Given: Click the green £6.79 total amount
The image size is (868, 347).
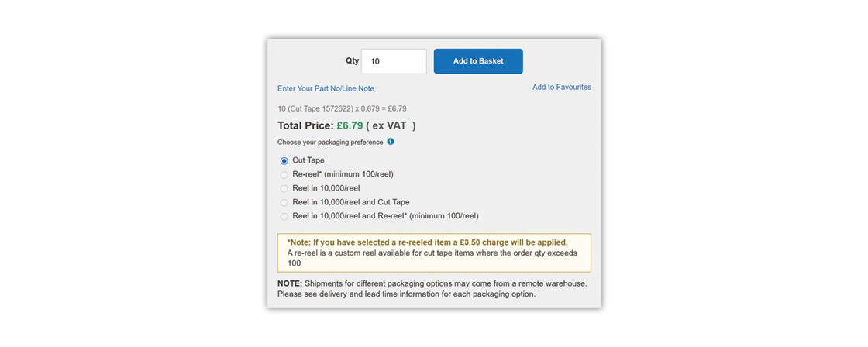Looking at the screenshot, I should [350, 125].
